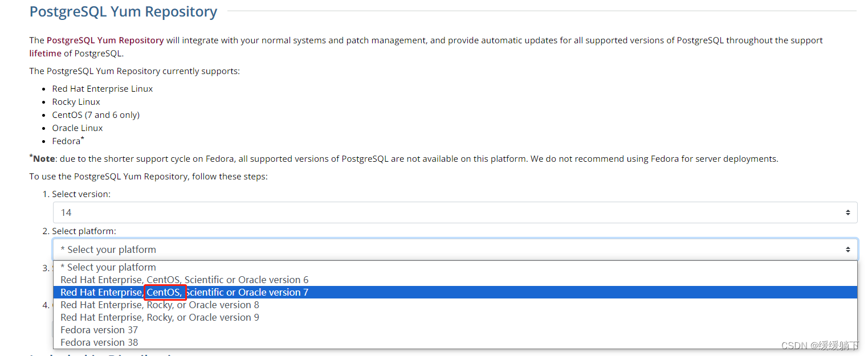Click the PostgreSQL Yum Repository page heading
This screenshot has width=868, height=356.
point(123,11)
